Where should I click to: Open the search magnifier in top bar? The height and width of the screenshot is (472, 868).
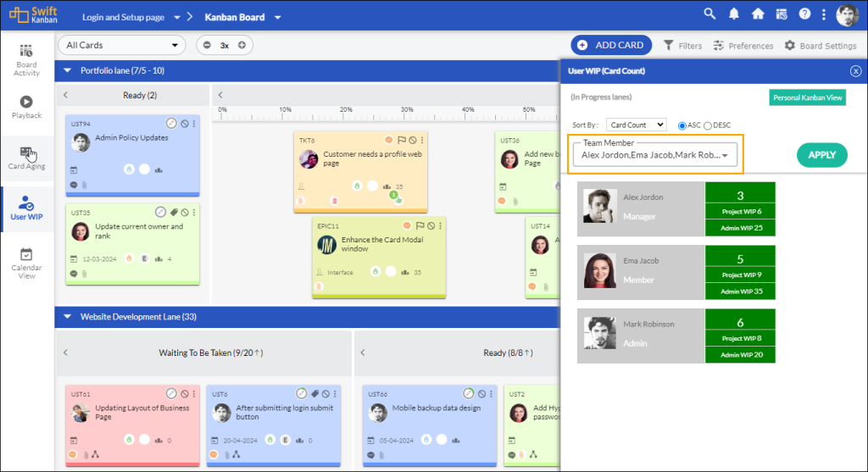pyautogui.click(x=709, y=14)
